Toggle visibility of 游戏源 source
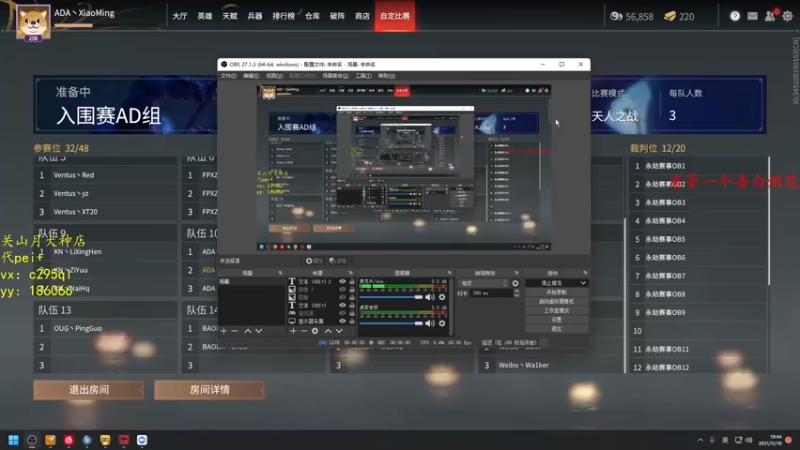 coord(342,313)
